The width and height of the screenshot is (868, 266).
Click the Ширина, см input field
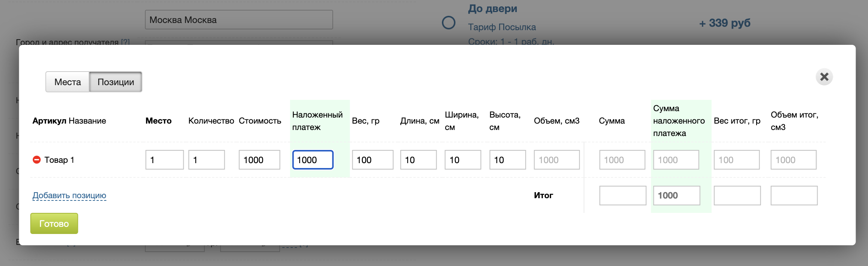click(x=463, y=160)
